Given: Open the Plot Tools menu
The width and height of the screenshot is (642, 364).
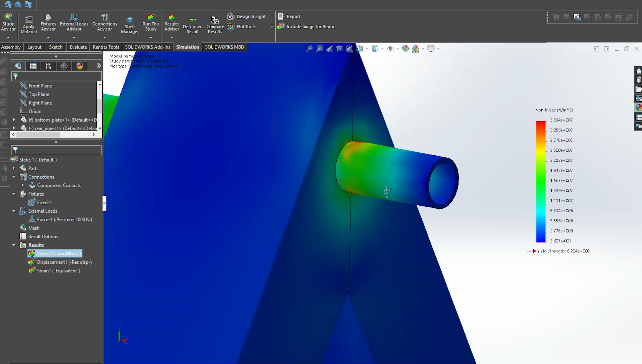Looking at the screenshot, I should point(241,27).
